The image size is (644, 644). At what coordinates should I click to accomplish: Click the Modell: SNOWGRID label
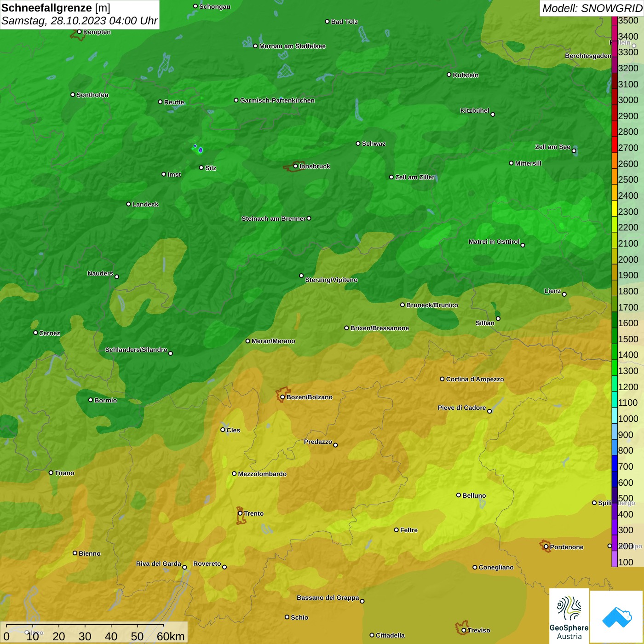tap(592, 8)
